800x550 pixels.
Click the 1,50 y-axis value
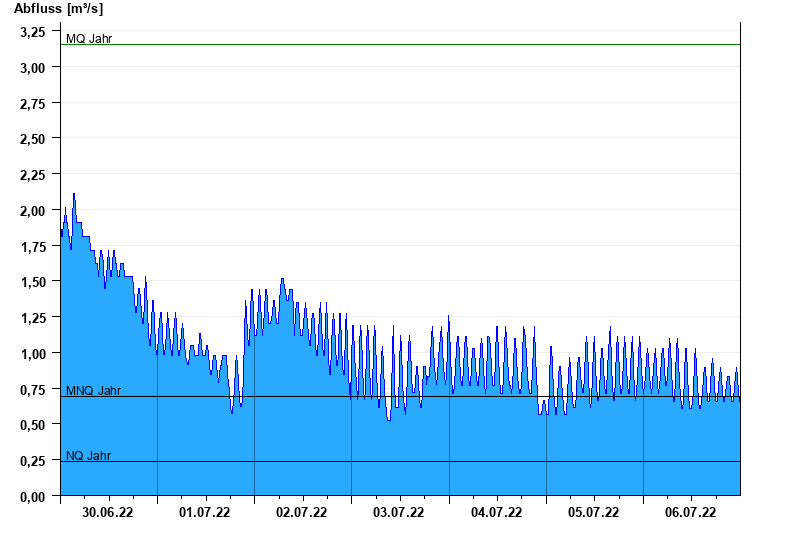(33, 282)
